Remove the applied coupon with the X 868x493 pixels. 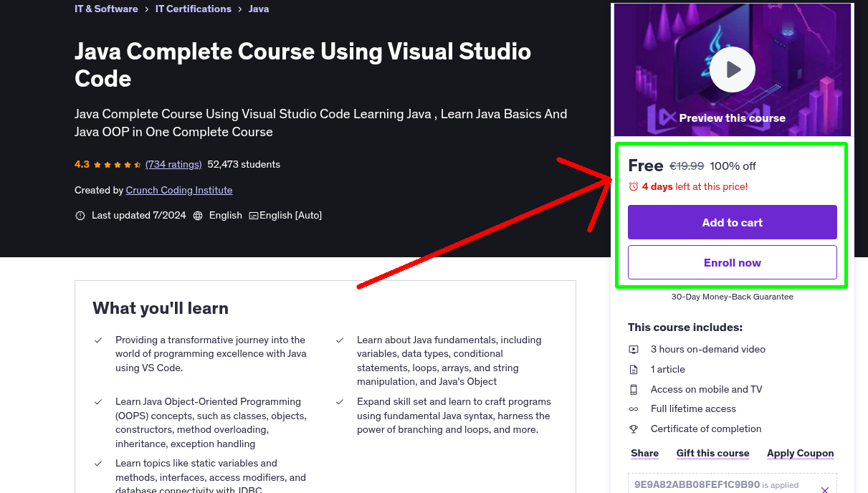click(825, 490)
